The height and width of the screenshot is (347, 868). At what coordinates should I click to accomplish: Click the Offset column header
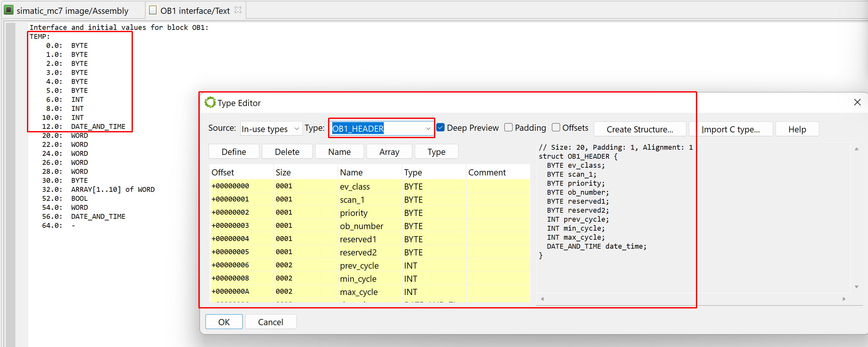coord(241,172)
